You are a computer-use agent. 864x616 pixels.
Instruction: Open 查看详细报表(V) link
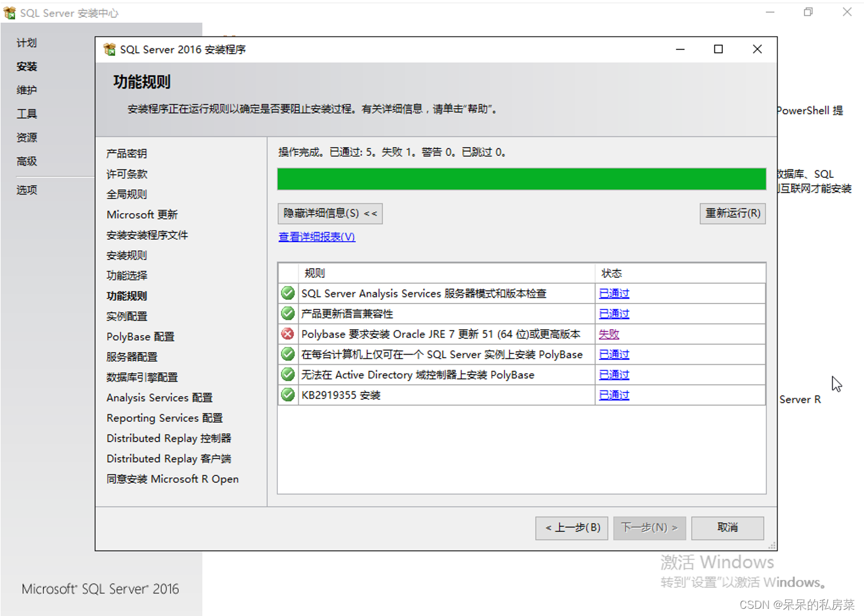317,237
